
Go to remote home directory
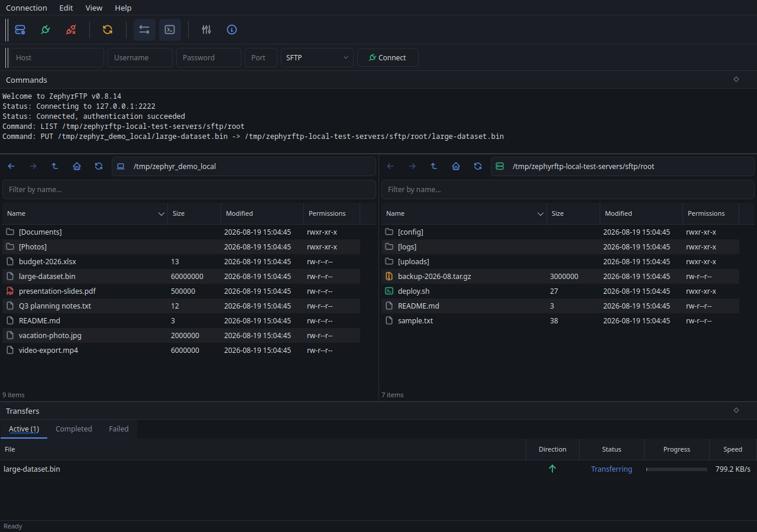click(456, 166)
